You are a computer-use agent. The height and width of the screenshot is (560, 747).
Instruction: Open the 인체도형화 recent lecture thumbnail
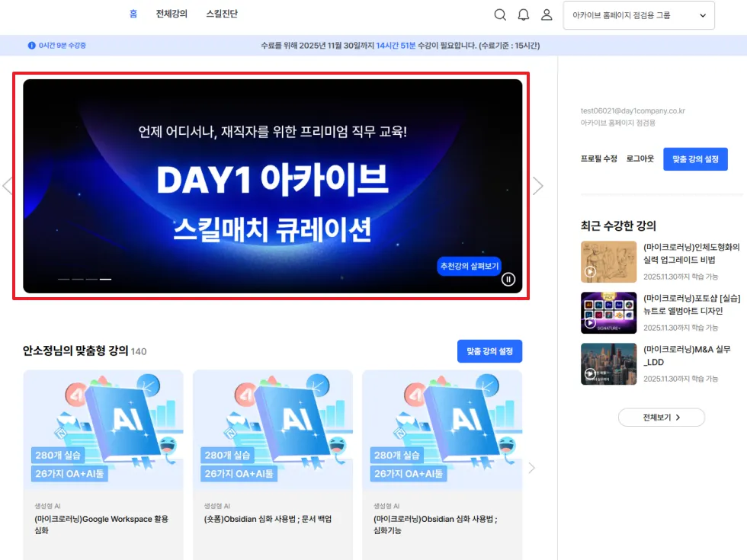click(608, 261)
